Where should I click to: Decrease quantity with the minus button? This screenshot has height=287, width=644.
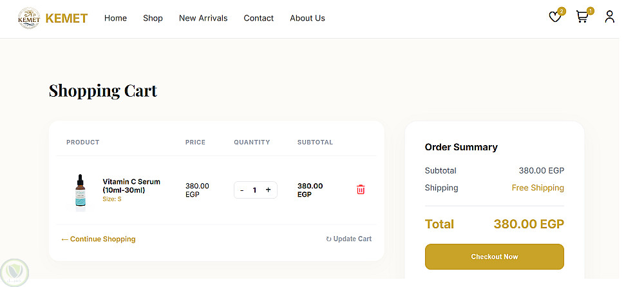[242, 190]
